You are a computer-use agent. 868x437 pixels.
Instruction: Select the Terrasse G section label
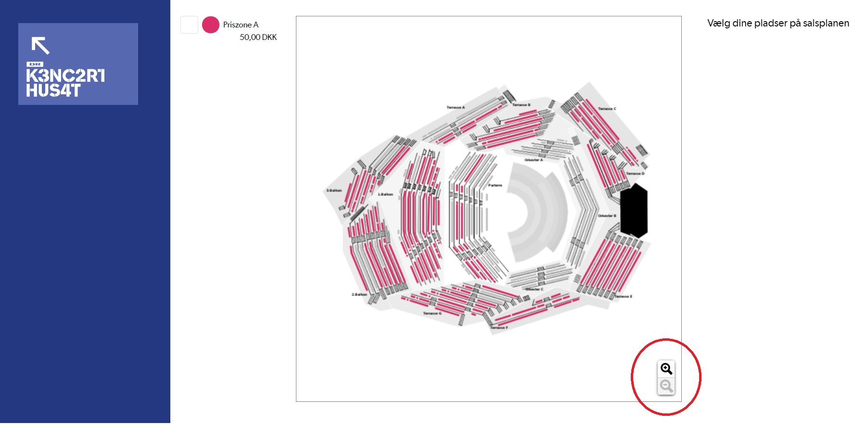click(x=432, y=313)
